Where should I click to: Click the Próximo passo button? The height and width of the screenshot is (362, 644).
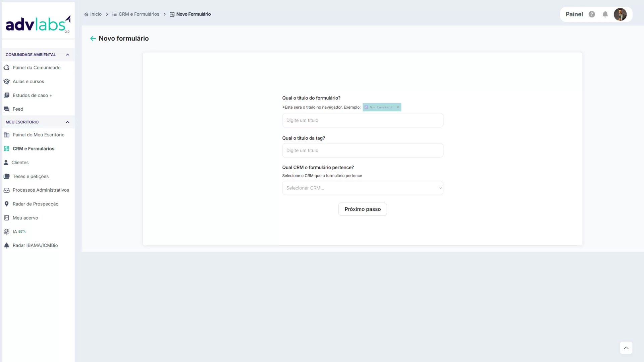pyautogui.click(x=362, y=209)
